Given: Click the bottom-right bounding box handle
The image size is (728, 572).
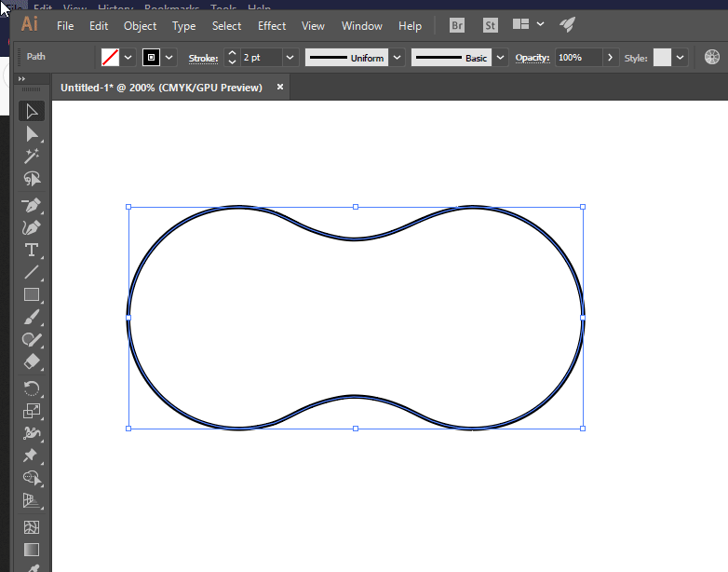Looking at the screenshot, I should (x=583, y=429).
